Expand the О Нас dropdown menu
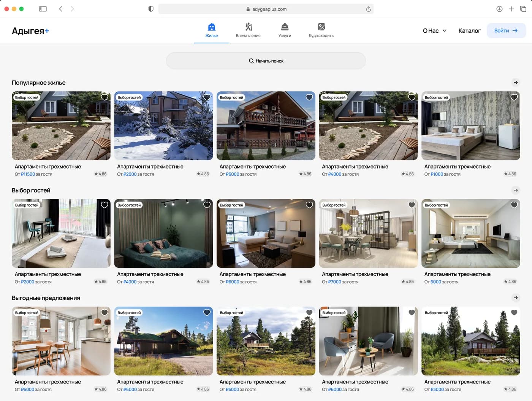Viewport: 532px width, 401px height. coord(435,31)
